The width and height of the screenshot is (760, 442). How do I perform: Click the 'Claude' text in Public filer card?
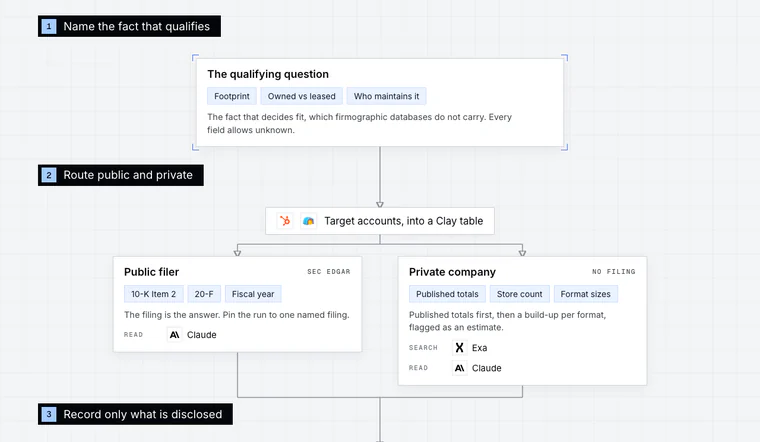coord(202,335)
